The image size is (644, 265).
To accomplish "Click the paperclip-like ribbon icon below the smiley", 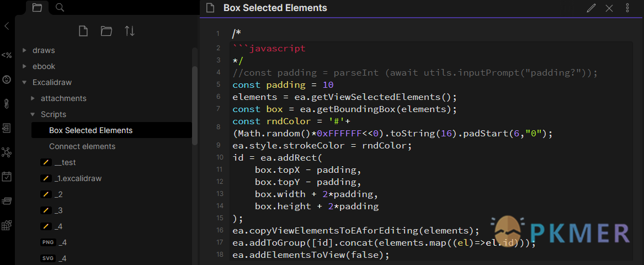I will pyautogui.click(x=7, y=104).
